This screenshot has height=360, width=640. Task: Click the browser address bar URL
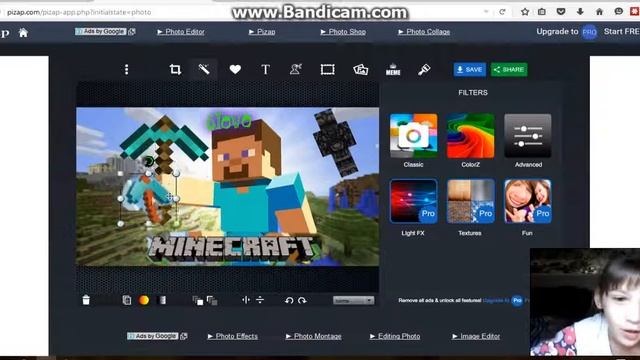[x=79, y=12]
